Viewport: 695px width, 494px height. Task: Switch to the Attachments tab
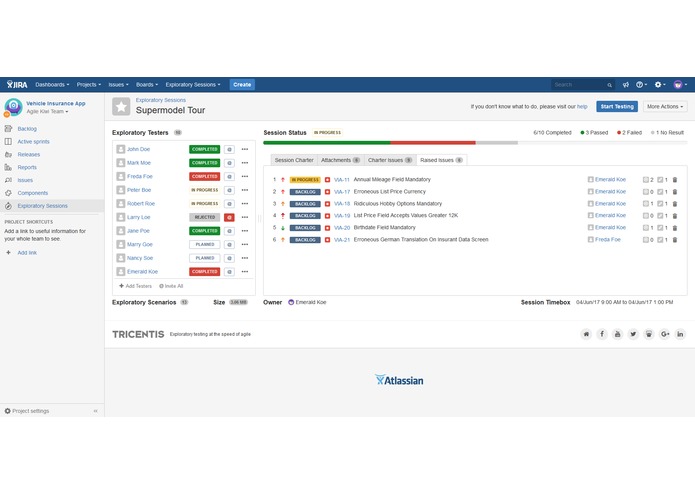point(340,160)
